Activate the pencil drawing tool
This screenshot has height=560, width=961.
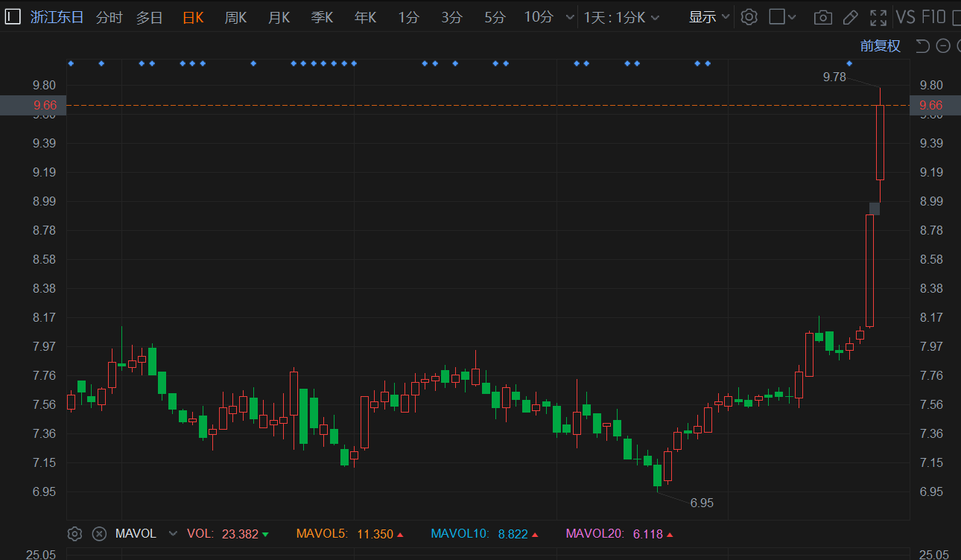click(850, 17)
